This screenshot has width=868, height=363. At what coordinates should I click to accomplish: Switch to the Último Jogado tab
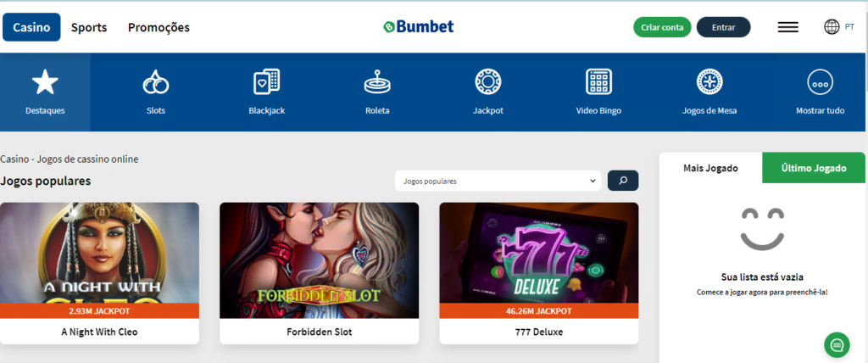tap(813, 168)
